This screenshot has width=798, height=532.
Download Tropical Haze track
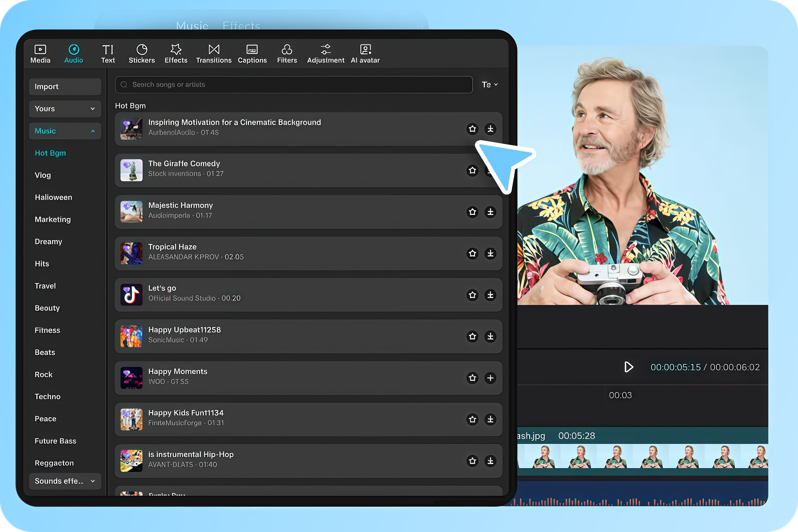click(490, 254)
